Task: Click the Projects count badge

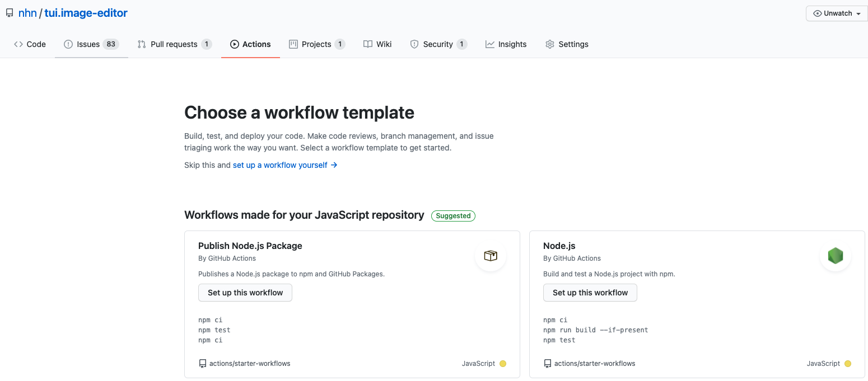Action: (x=340, y=44)
